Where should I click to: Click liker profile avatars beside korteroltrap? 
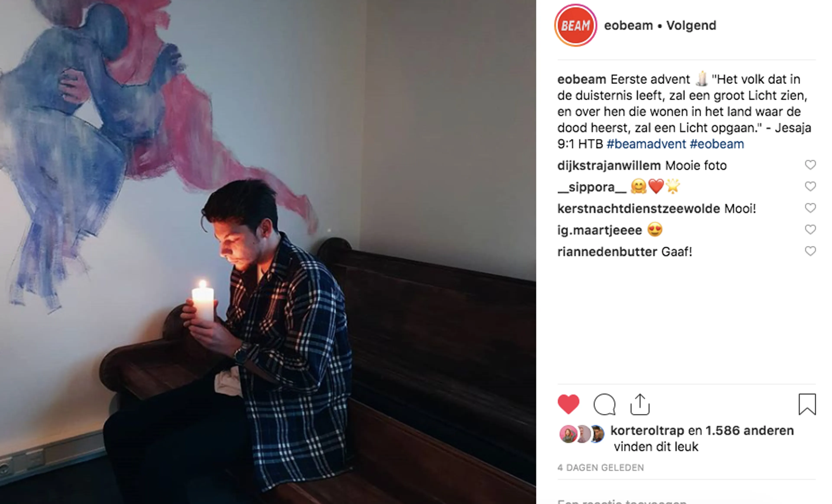[582, 434]
